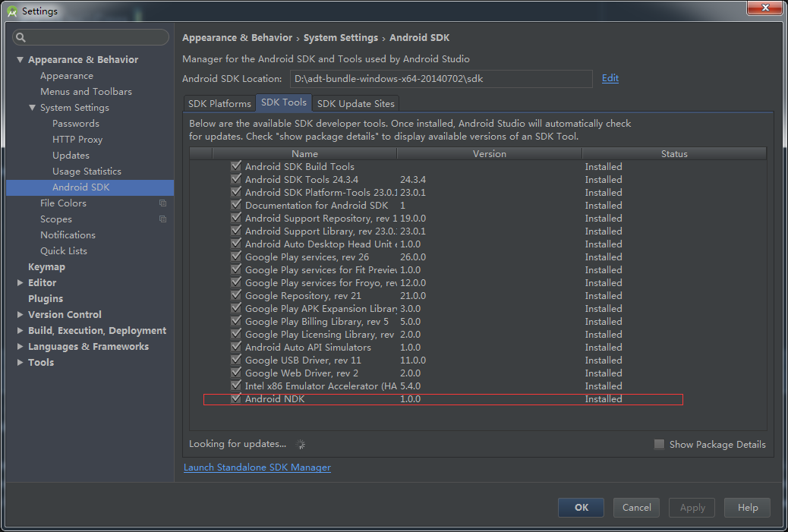The height and width of the screenshot is (532, 788).
Task: Collapse the Appearance & Behavior tree node
Action: coord(20,60)
